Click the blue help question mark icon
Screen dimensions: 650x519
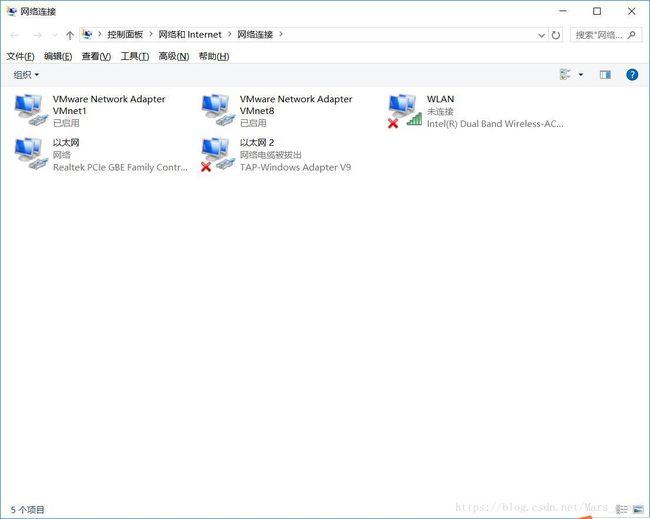pyautogui.click(x=632, y=75)
